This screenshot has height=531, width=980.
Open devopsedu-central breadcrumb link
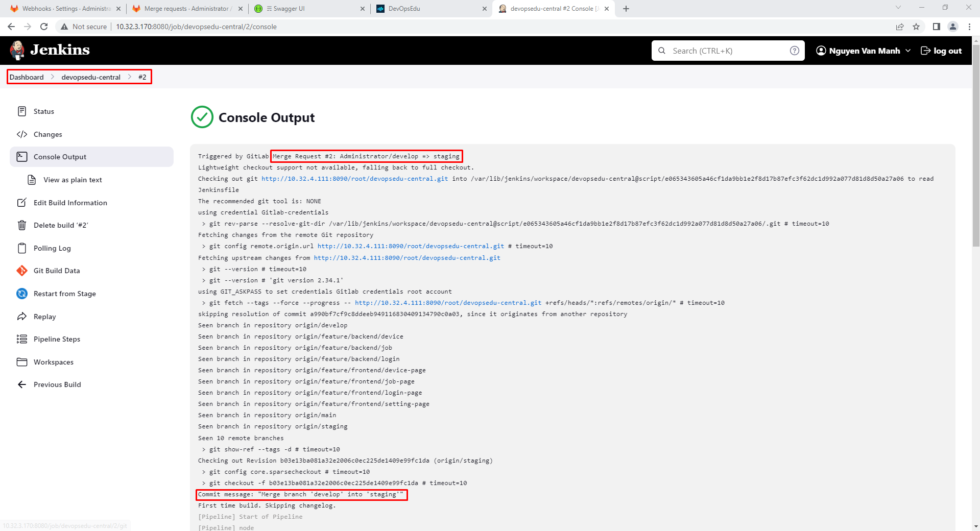pos(91,77)
